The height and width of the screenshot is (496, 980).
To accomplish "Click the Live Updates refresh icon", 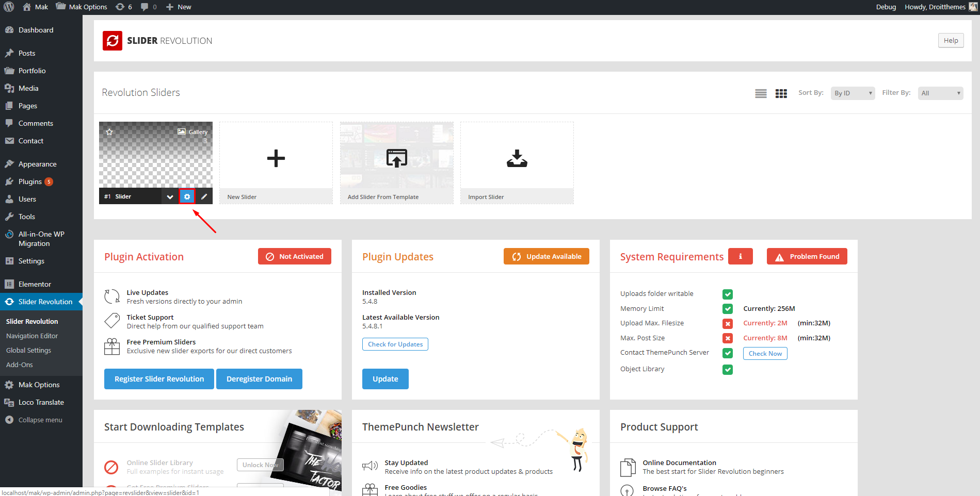I will [112, 296].
